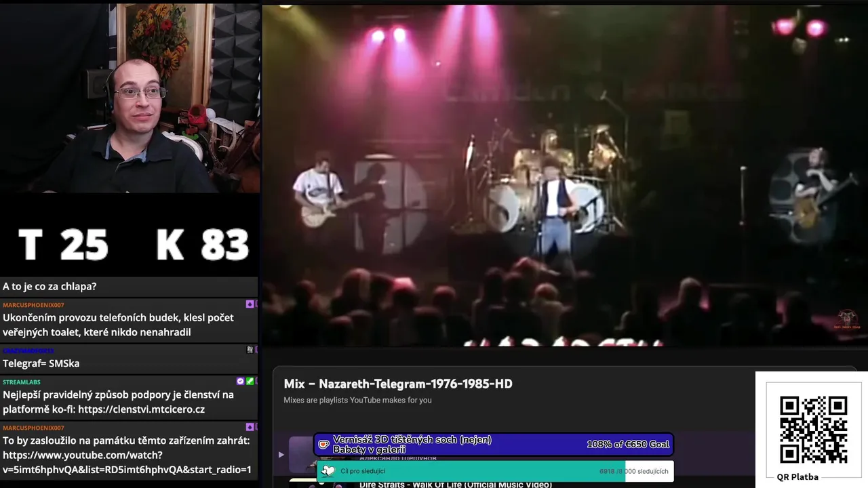
Task: Click 'Telegraf= SMSka' chat message
Action: [x=41, y=363]
